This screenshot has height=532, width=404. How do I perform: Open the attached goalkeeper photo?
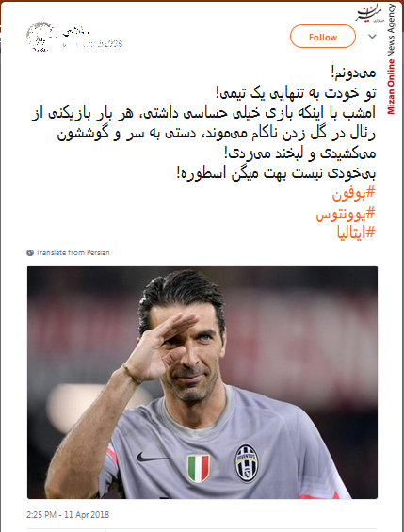(202, 382)
